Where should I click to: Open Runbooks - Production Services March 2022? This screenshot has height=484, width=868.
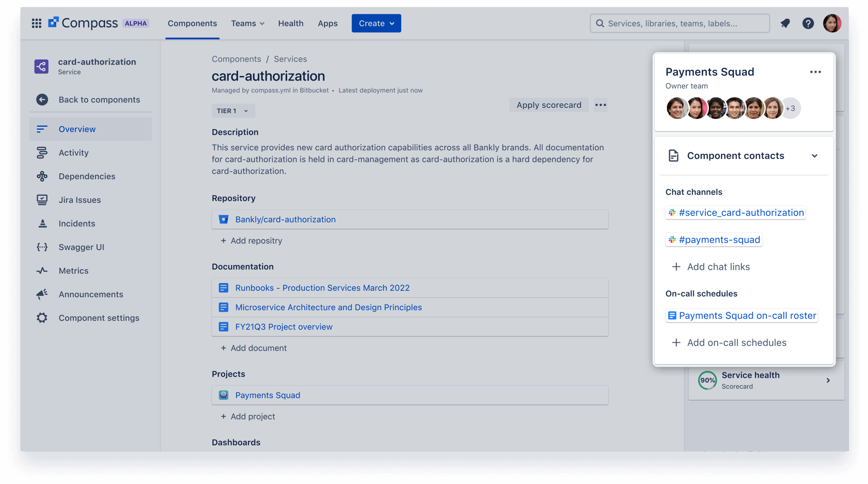tap(322, 288)
